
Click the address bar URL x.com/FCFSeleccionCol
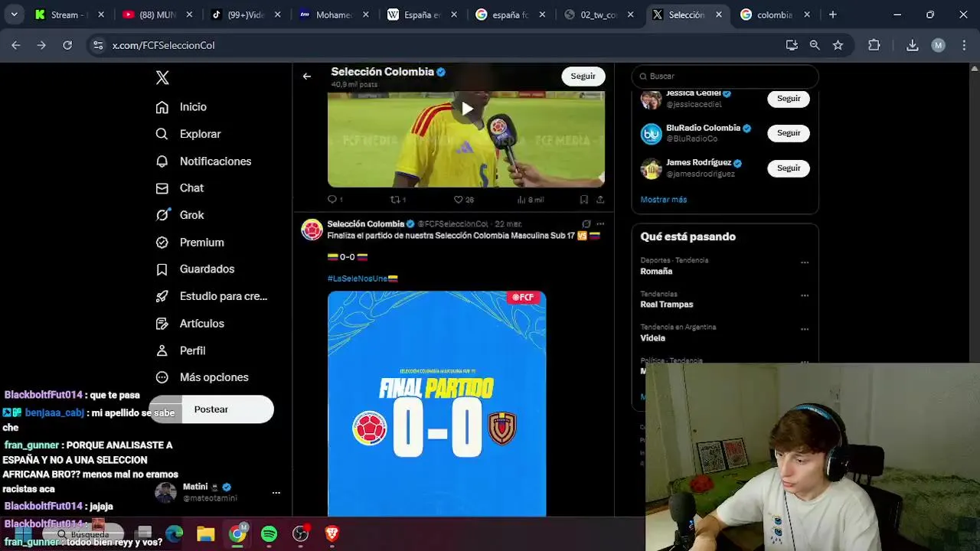[x=163, y=45]
